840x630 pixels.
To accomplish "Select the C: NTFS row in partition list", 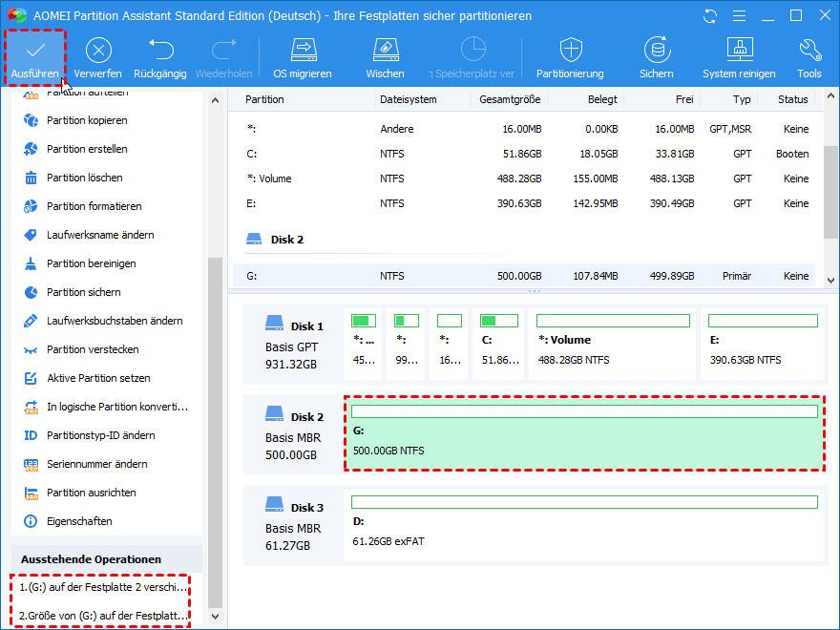I will point(524,155).
